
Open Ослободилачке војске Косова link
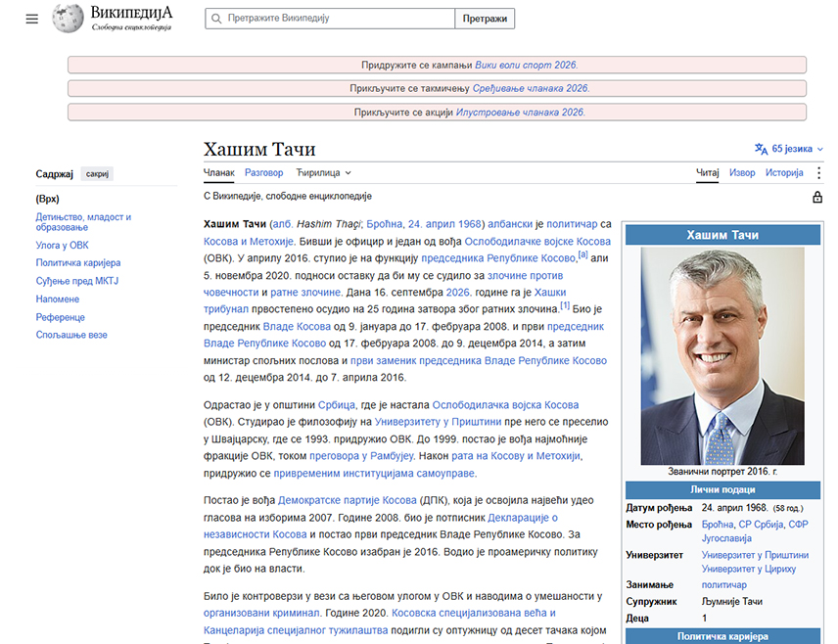537,241
